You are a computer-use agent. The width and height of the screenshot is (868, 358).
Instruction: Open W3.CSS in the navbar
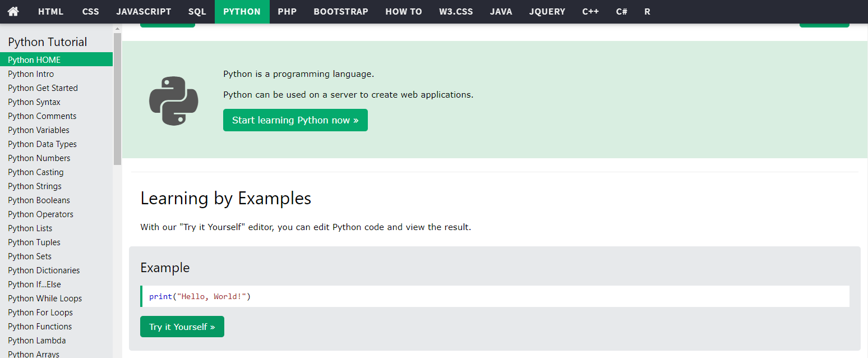click(x=456, y=11)
